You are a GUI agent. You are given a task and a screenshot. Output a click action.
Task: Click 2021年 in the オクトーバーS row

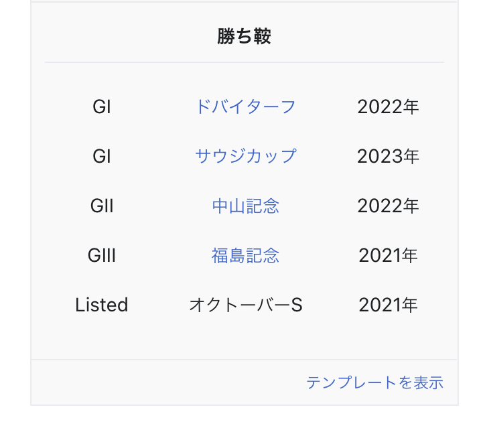(388, 305)
